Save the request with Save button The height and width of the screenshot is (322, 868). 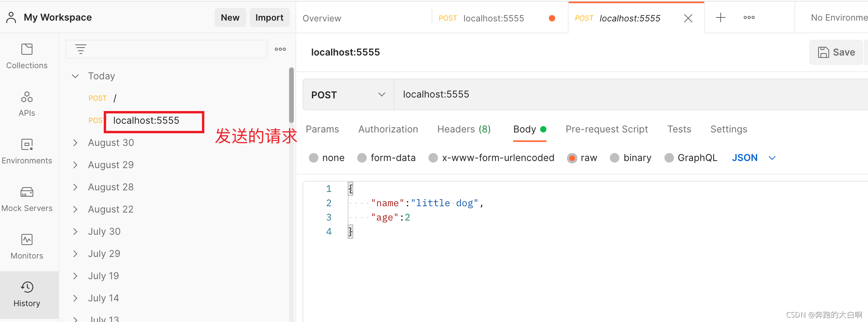pos(836,52)
